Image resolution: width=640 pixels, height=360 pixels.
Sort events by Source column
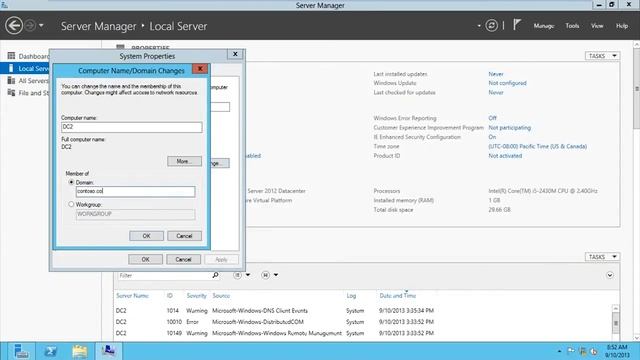tap(221, 296)
